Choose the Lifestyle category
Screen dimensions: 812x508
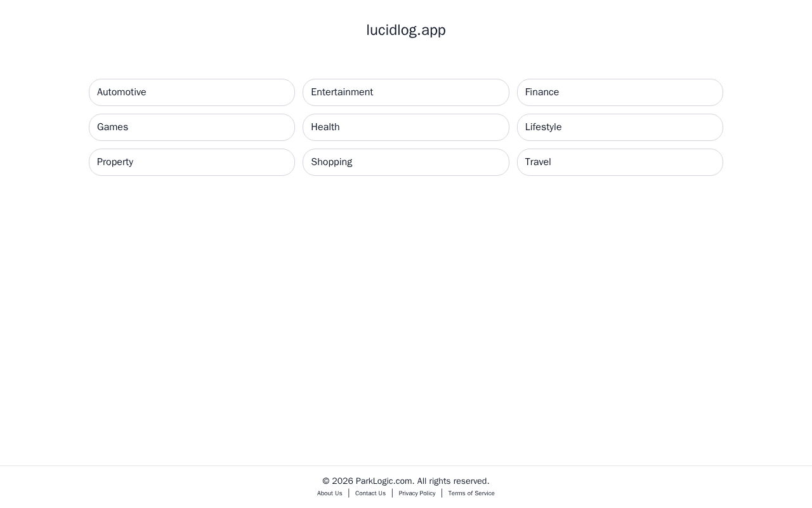click(x=619, y=127)
